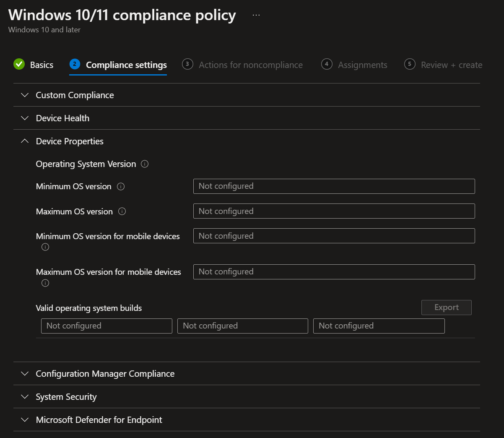The width and height of the screenshot is (504, 438).
Task: Click the numbered circle for step 4 Assignments
Action: (x=326, y=64)
